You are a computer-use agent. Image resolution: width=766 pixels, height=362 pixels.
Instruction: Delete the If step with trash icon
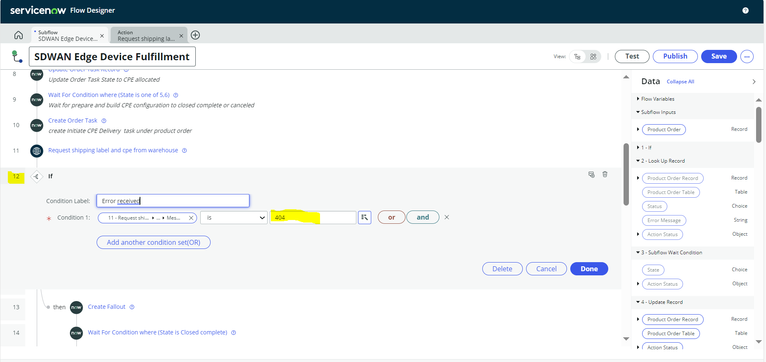pyautogui.click(x=605, y=174)
